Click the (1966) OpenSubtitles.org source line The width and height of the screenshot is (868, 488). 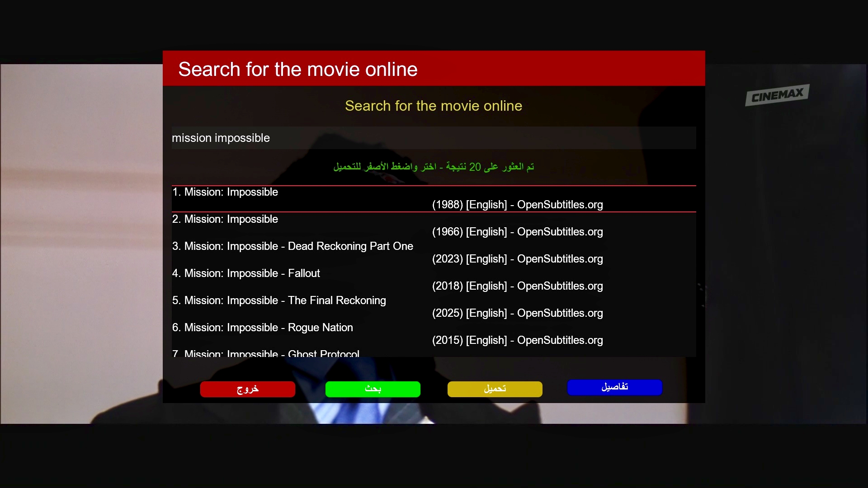pyautogui.click(x=517, y=232)
